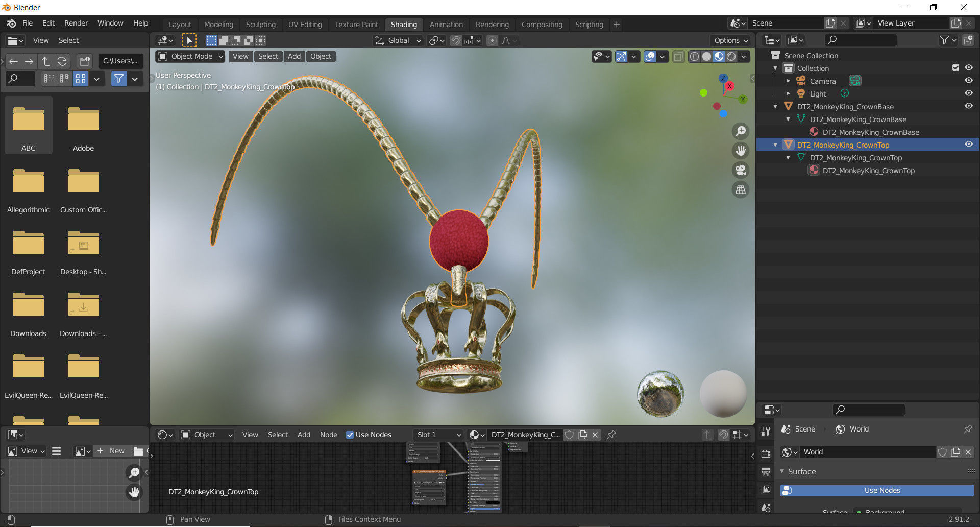Screen dimensions: 980x527
Task: Collapse the DT2_MonkeyKing_CrownTop tree entry
Action: point(775,145)
